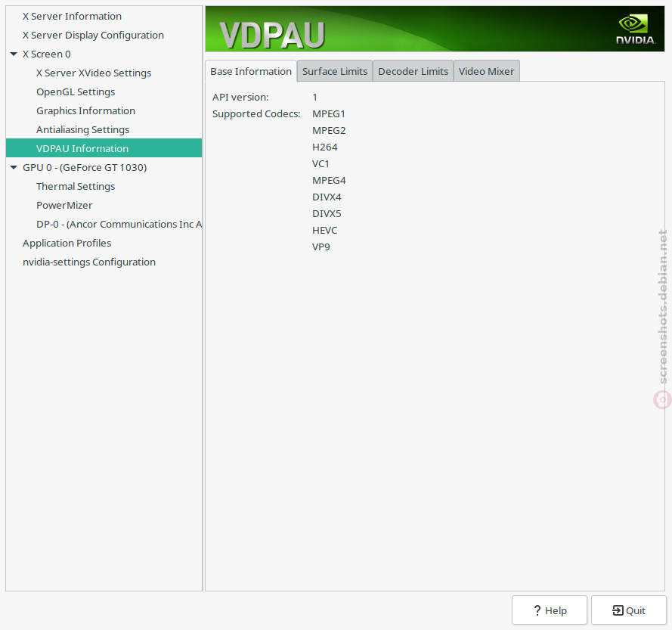Click the NVIDIA logo in the banner
Screen dimensions: 672x630
pos(636,29)
